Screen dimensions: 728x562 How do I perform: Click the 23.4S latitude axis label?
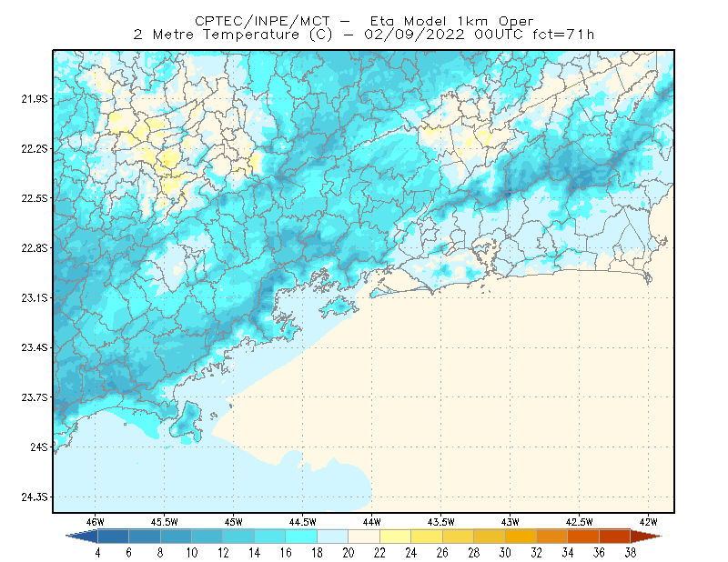point(35,347)
